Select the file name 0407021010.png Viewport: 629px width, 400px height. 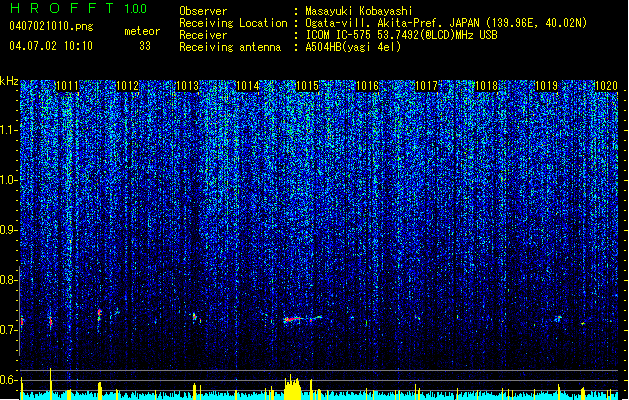point(51,26)
